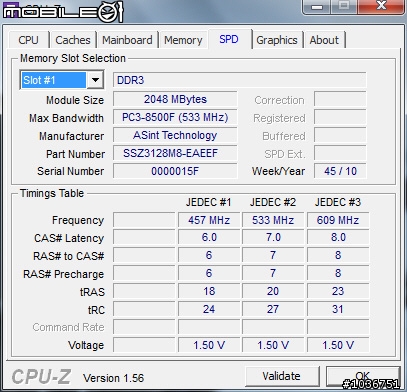
Task: Click the OK button
Action: pyautogui.click(x=363, y=376)
